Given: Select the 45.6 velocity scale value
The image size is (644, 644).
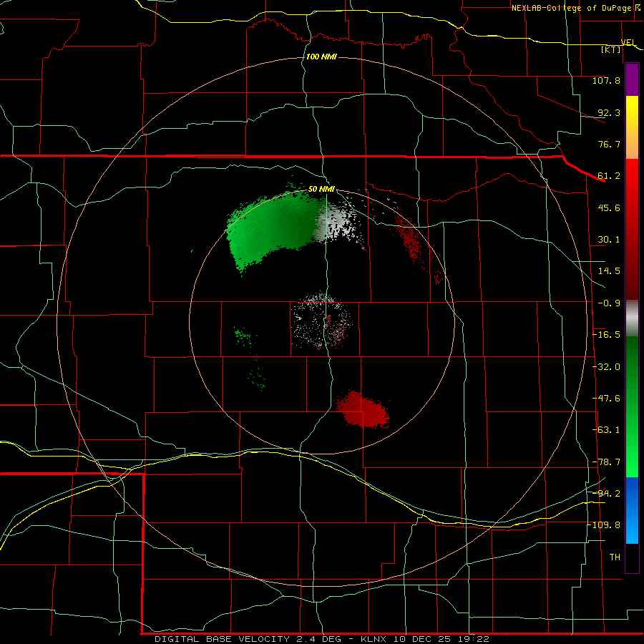Looking at the screenshot, I should [609, 208].
